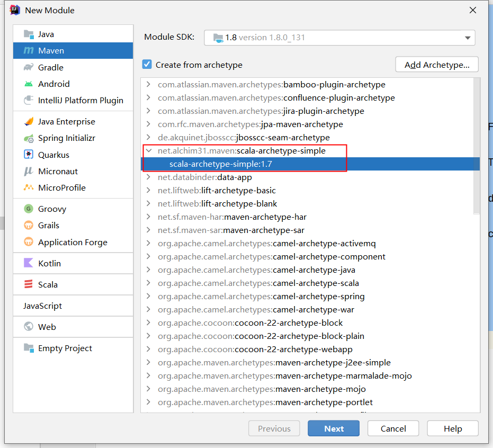Expand camel-archetype-war node
The height and width of the screenshot is (448, 493).
point(148,309)
